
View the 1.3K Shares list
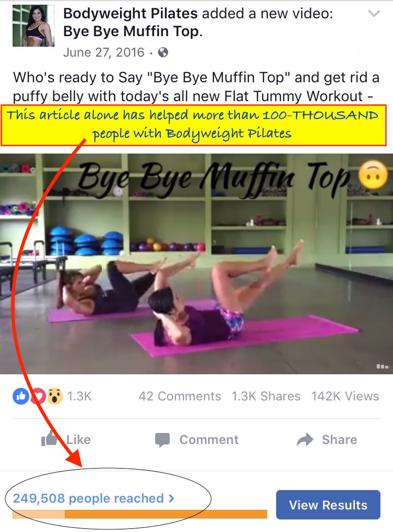pos(266,396)
